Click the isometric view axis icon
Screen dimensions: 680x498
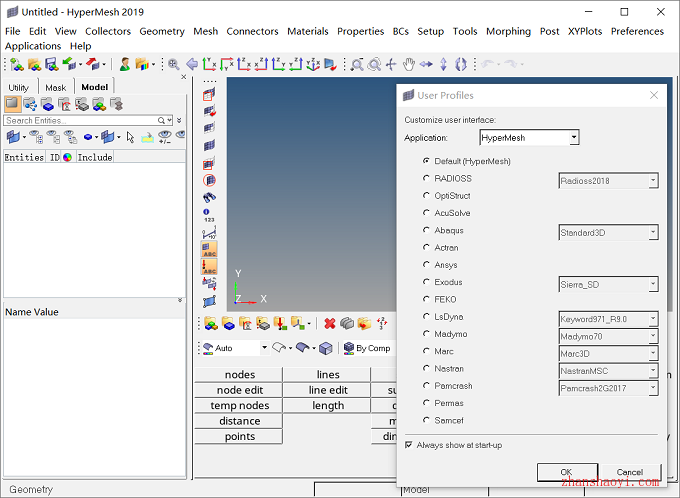[313, 65]
